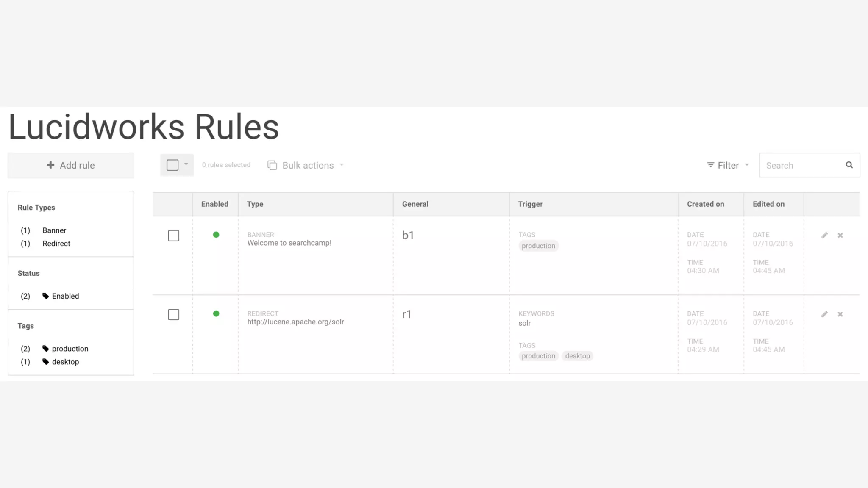The width and height of the screenshot is (868, 488).
Task: Delete rule b1 with its X icon
Action: click(x=840, y=235)
